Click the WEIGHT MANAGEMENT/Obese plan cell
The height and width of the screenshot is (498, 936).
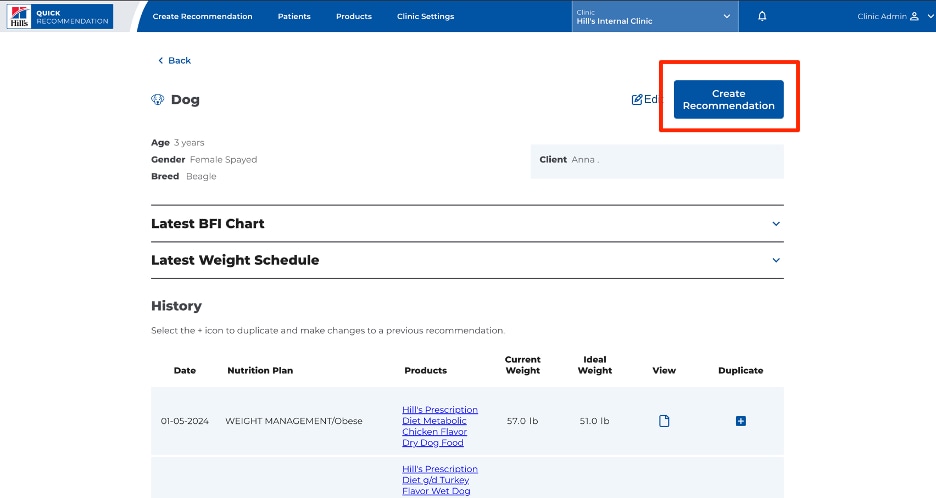294,421
